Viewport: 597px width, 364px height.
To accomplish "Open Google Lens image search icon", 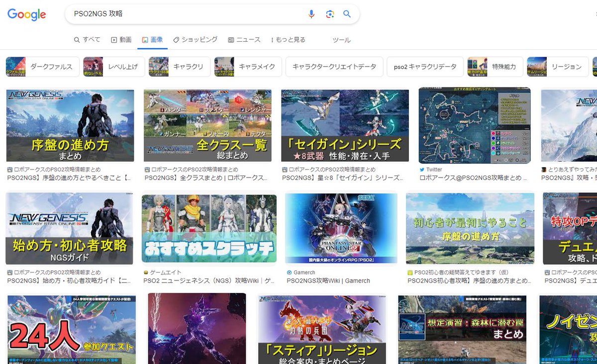I will coord(330,14).
